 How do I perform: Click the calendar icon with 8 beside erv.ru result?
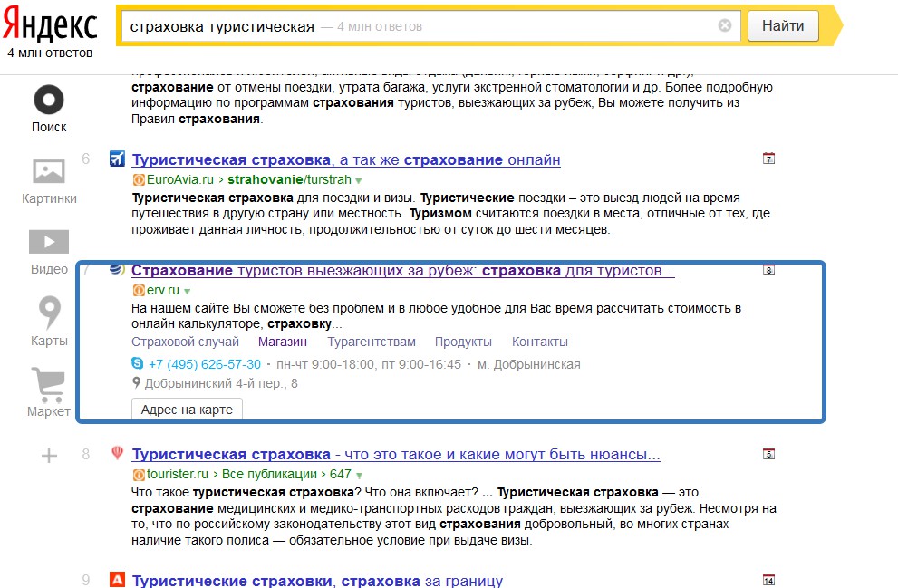click(768, 269)
